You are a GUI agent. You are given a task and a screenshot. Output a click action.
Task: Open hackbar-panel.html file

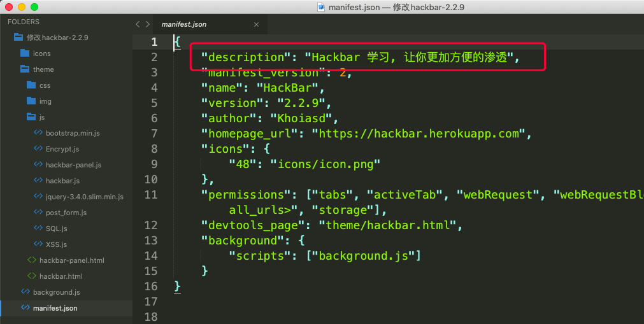click(x=72, y=260)
